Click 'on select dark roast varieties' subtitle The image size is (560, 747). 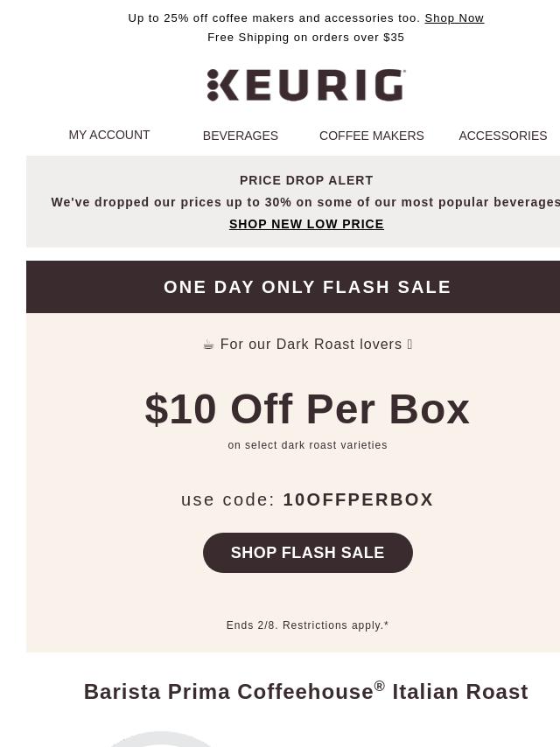point(307,445)
